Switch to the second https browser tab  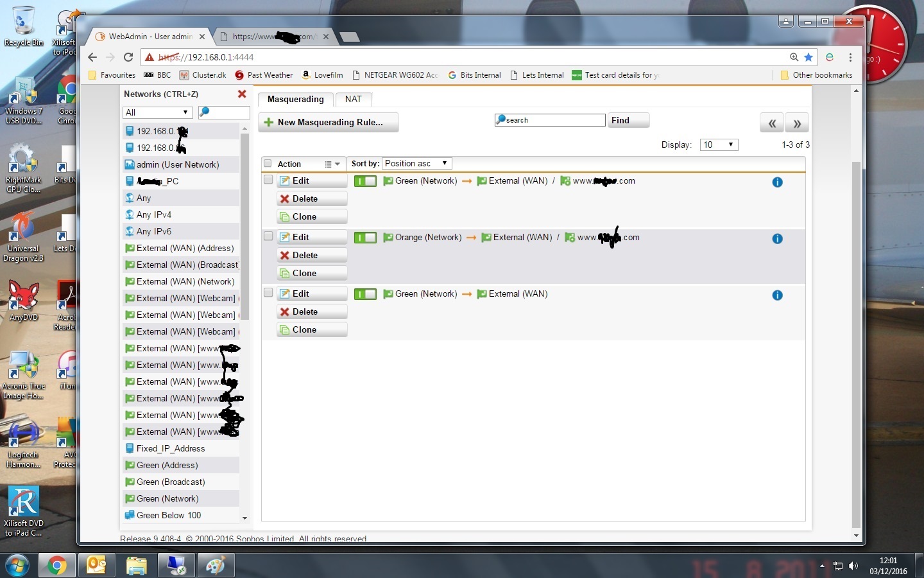pos(273,37)
